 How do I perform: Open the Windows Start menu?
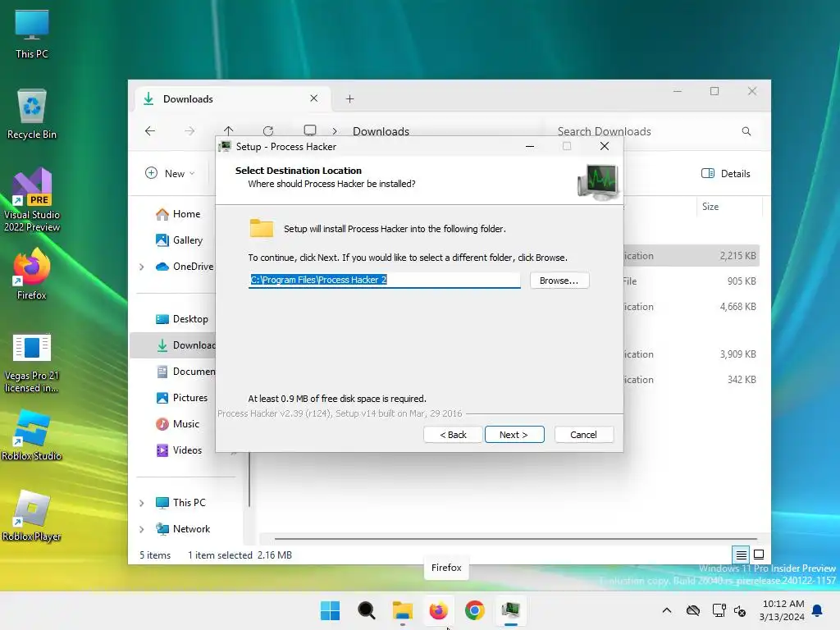(330, 610)
